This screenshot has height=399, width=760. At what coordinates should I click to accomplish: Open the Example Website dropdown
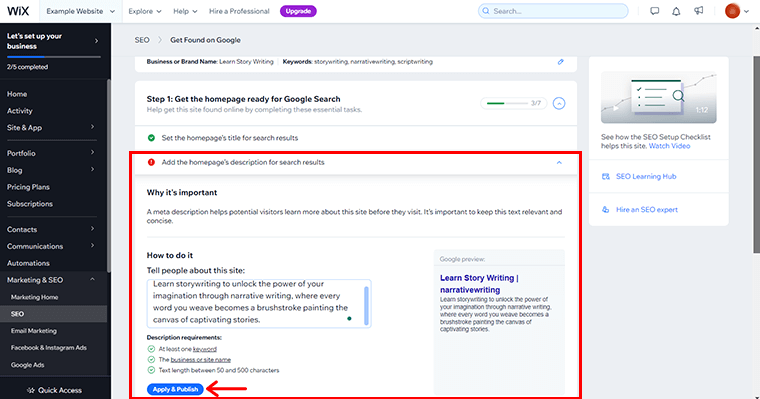click(80, 11)
